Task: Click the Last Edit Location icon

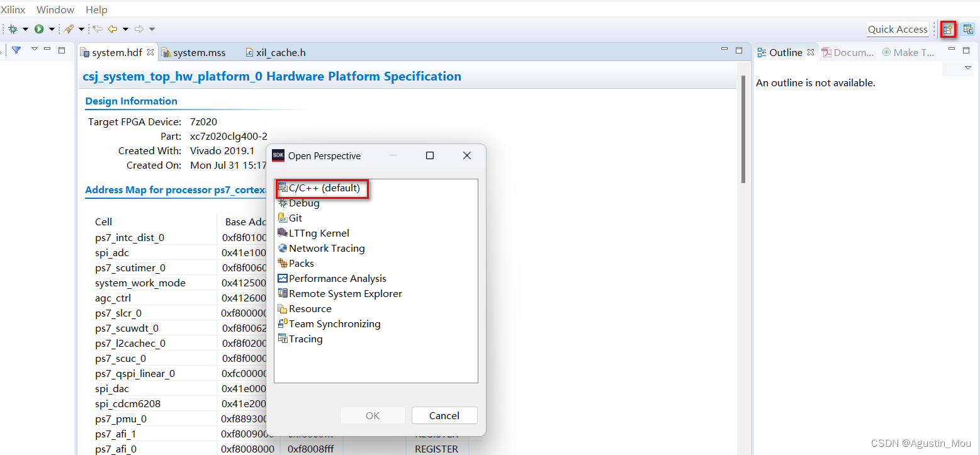Action: 98,29
